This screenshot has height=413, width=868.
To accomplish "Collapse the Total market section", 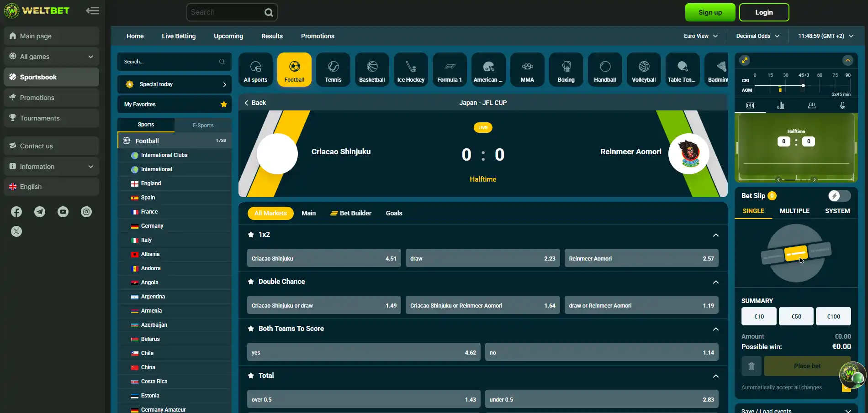I will (716, 376).
